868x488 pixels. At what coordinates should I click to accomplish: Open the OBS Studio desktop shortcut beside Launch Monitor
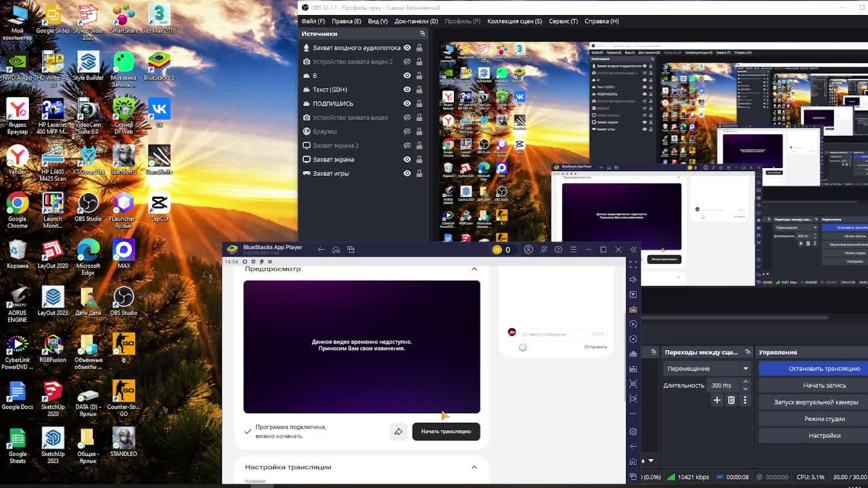[88, 207]
